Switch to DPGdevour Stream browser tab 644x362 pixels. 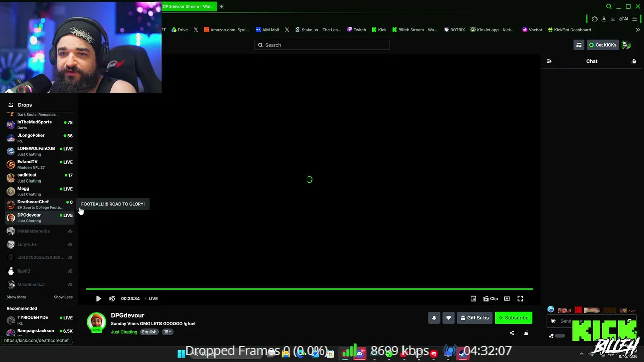[189, 6]
